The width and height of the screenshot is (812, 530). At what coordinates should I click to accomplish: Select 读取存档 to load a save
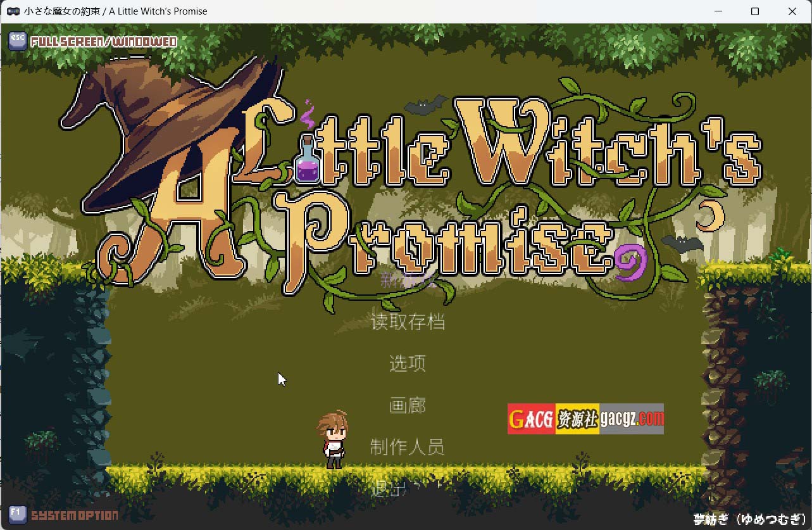(x=408, y=322)
